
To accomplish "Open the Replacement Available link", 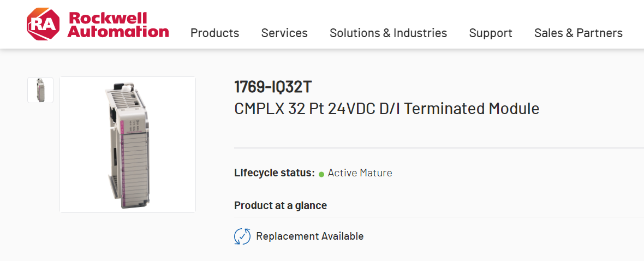I will click(309, 236).
